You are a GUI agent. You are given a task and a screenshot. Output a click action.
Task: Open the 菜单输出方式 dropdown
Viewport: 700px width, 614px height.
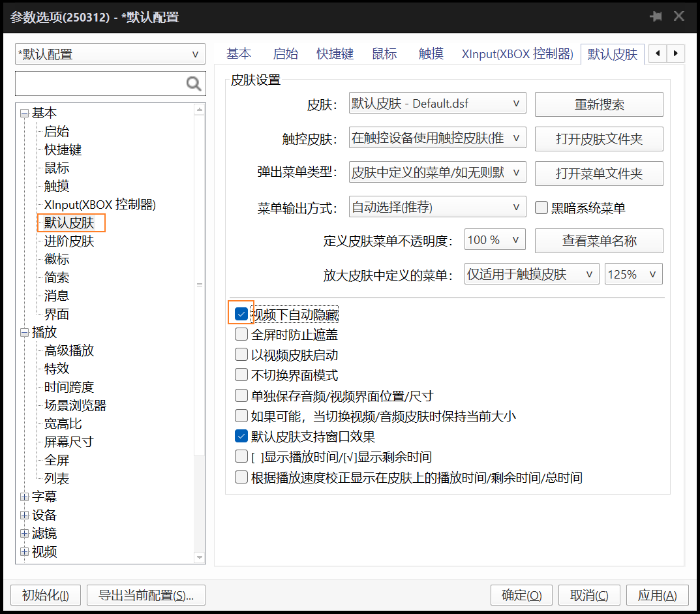coord(438,207)
